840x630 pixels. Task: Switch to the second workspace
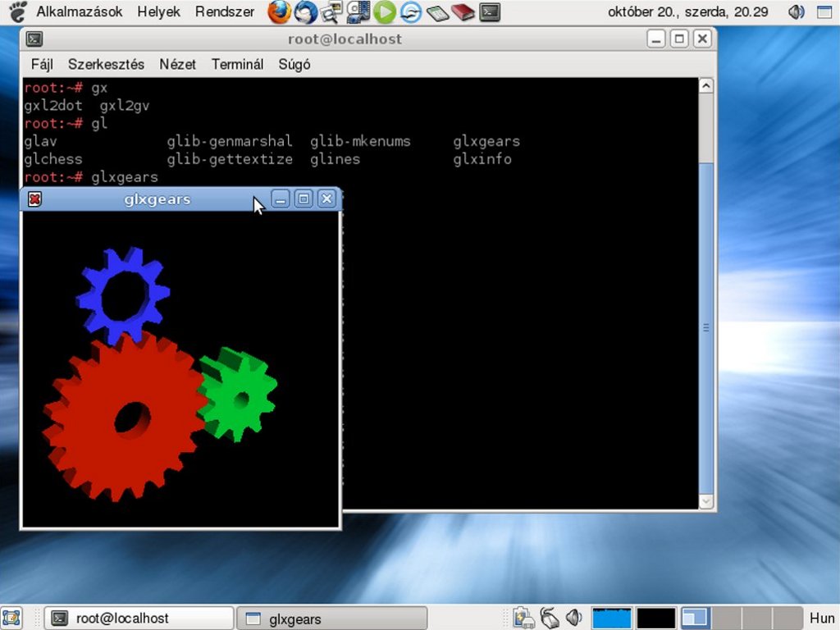coord(727,618)
